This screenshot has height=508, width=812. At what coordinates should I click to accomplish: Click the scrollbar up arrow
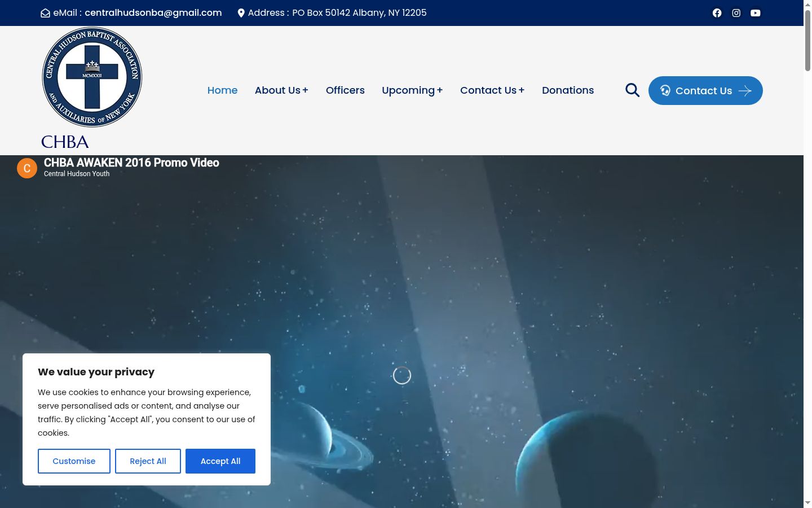(807, 4)
